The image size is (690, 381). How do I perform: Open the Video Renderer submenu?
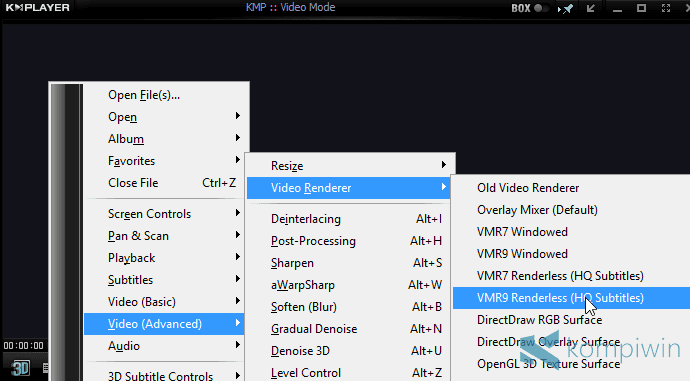click(349, 188)
